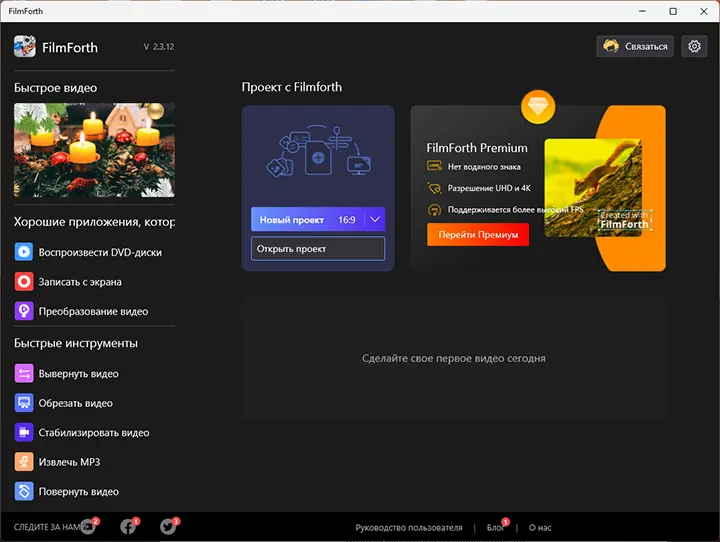Close the FilmForth window

tap(703, 11)
